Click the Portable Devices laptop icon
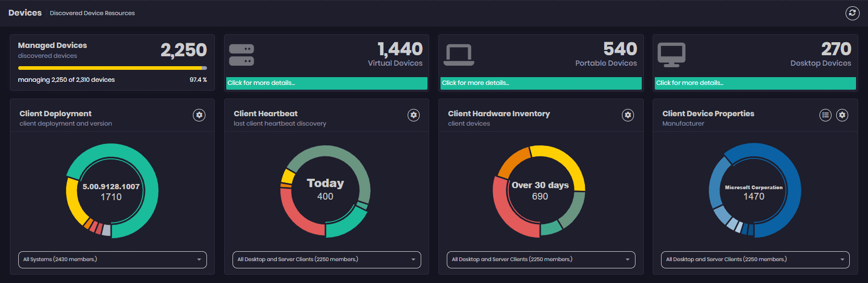Image resolution: width=868 pixels, height=283 pixels. tap(459, 55)
